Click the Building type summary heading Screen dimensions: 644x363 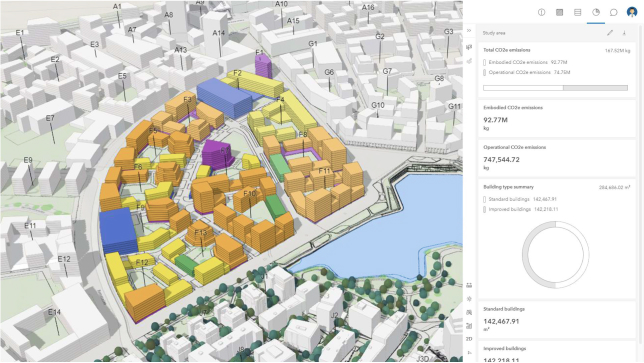508,187
